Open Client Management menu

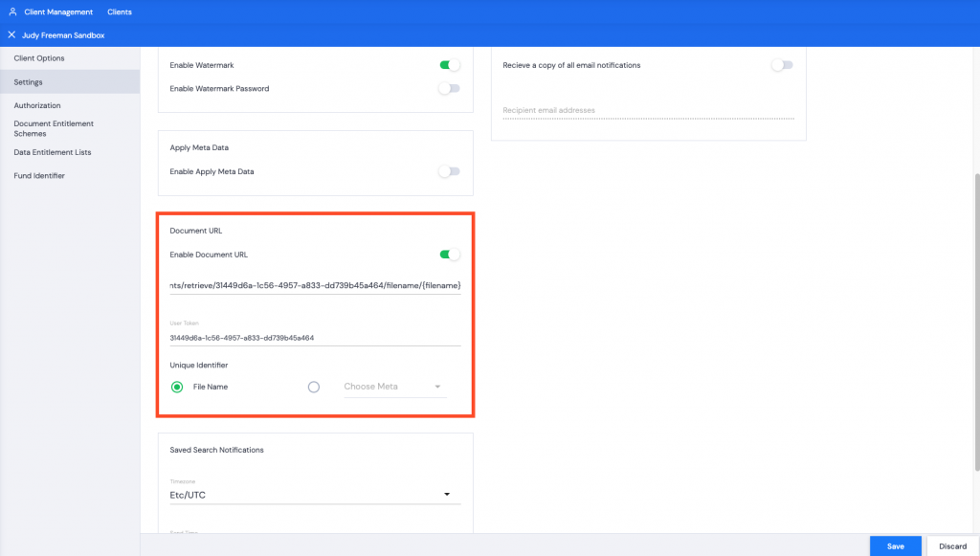(x=58, y=11)
